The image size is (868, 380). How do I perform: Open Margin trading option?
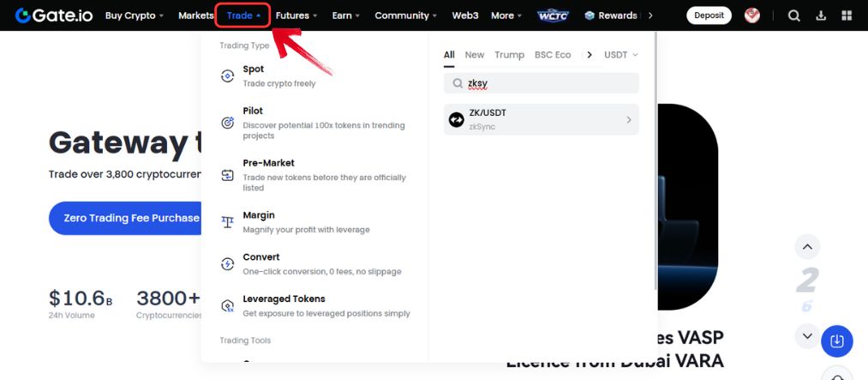pos(315,222)
